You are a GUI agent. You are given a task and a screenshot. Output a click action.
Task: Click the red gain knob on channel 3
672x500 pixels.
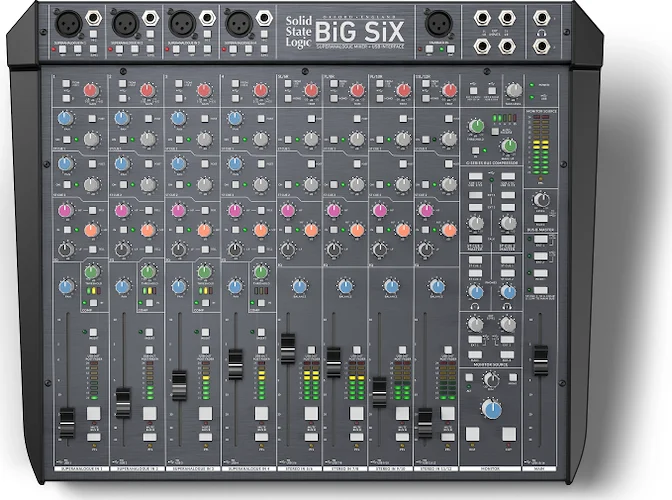(204, 90)
